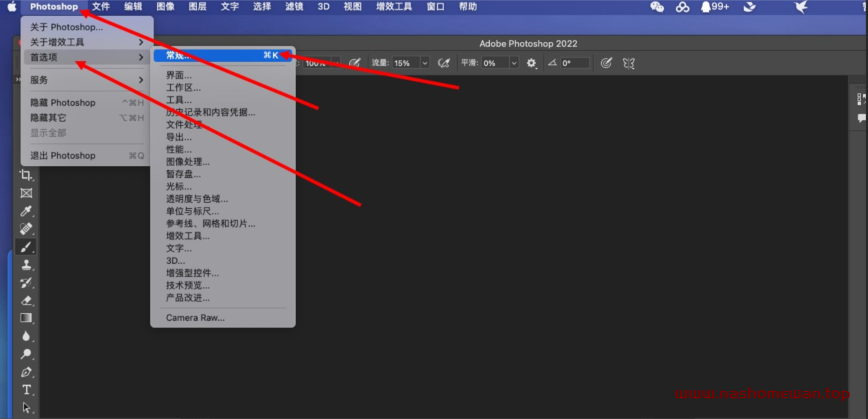Open the 图像 menu
868x419 pixels.
pos(165,7)
